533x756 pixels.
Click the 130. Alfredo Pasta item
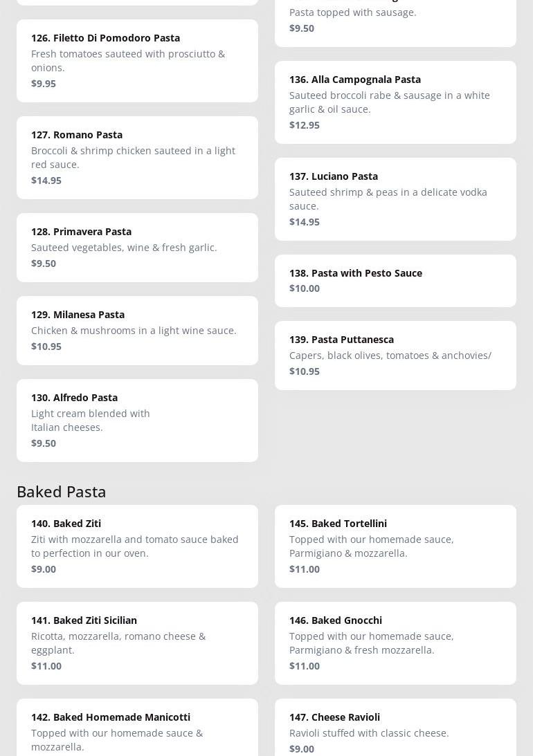[x=137, y=421]
